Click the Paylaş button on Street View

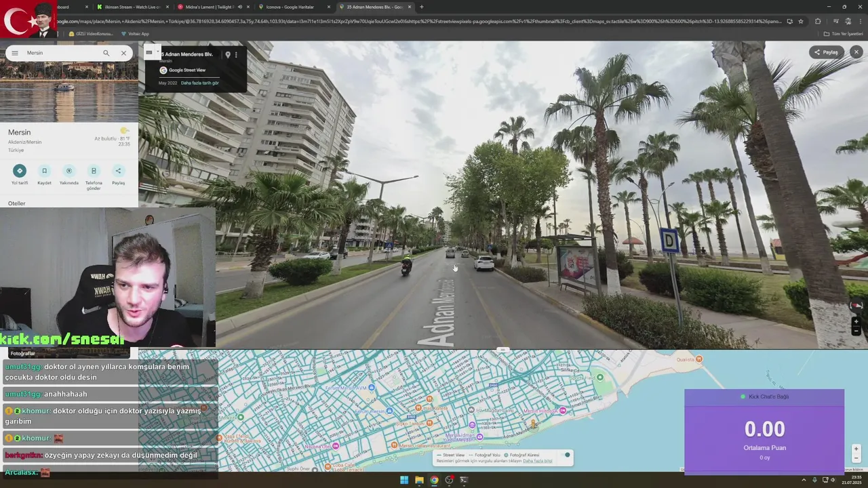[x=826, y=52]
